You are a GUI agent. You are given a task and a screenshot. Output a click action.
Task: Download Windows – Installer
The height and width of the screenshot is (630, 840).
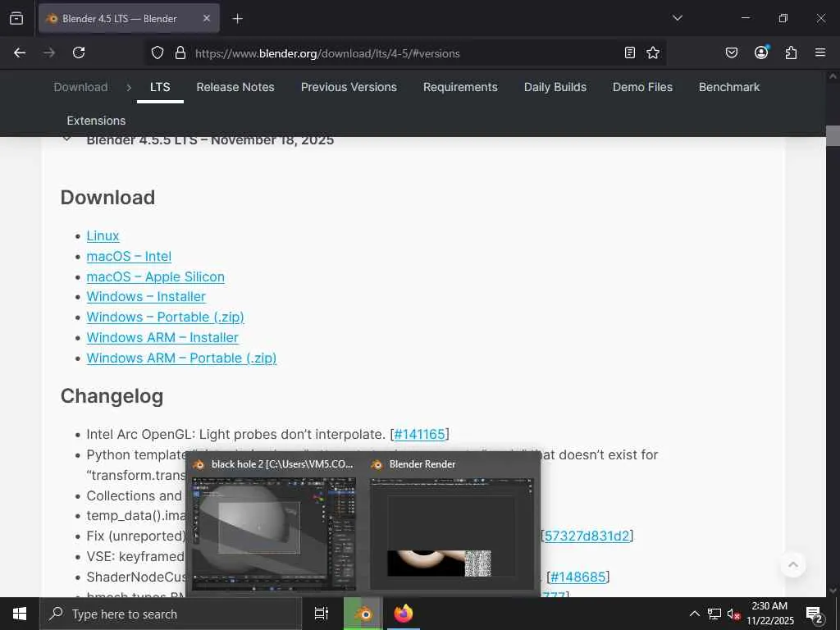point(146,296)
